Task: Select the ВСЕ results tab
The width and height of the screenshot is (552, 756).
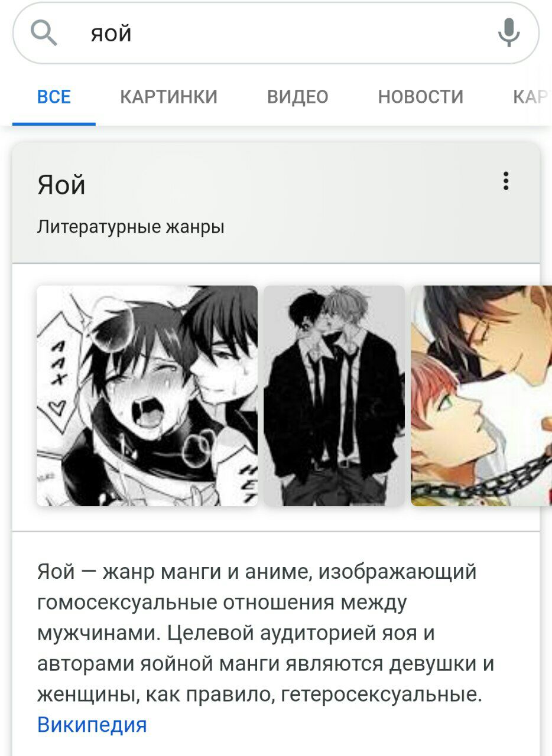Action: click(x=54, y=97)
